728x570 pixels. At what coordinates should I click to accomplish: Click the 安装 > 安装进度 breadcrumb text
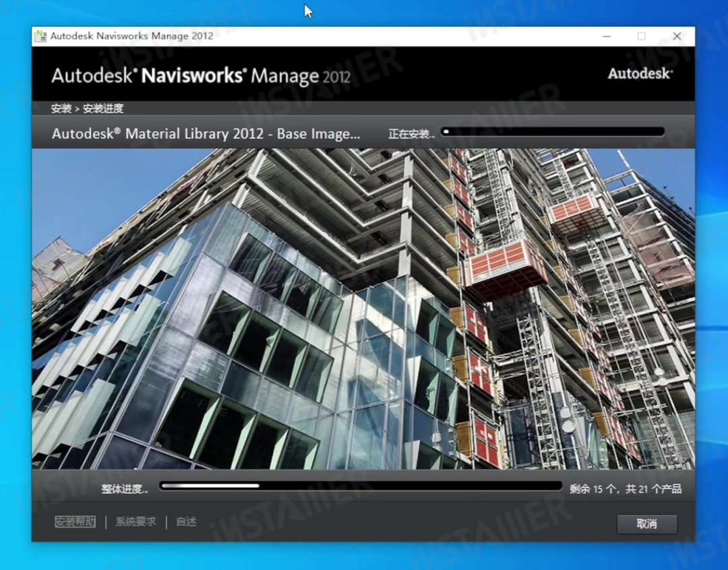coord(87,108)
